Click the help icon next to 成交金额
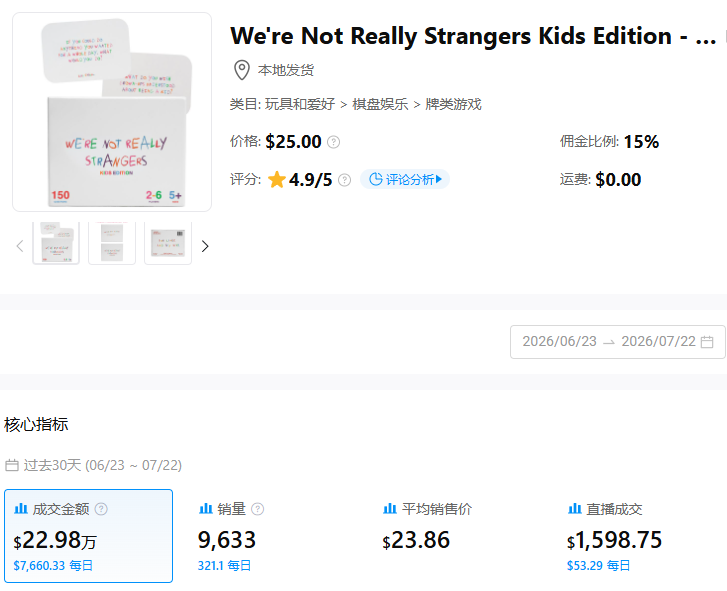This screenshot has height=591, width=727. click(x=101, y=509)
